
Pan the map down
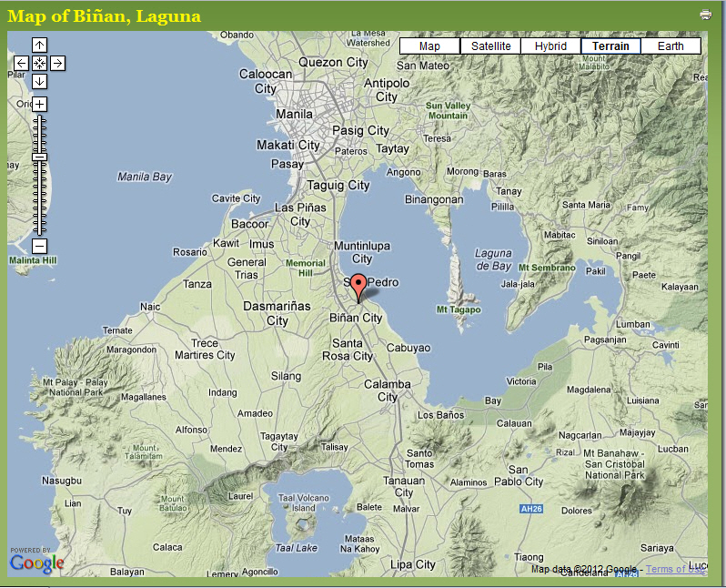click(40, 81)
